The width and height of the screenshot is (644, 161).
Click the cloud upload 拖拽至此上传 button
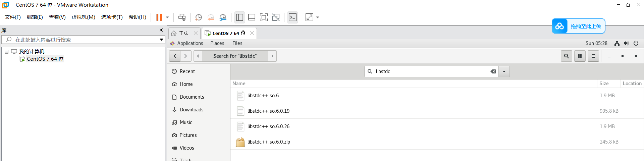pos(579,26)
